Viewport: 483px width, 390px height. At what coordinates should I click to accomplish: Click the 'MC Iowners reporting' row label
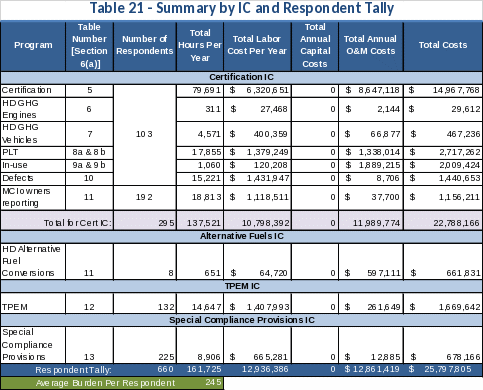coord(33,197)
